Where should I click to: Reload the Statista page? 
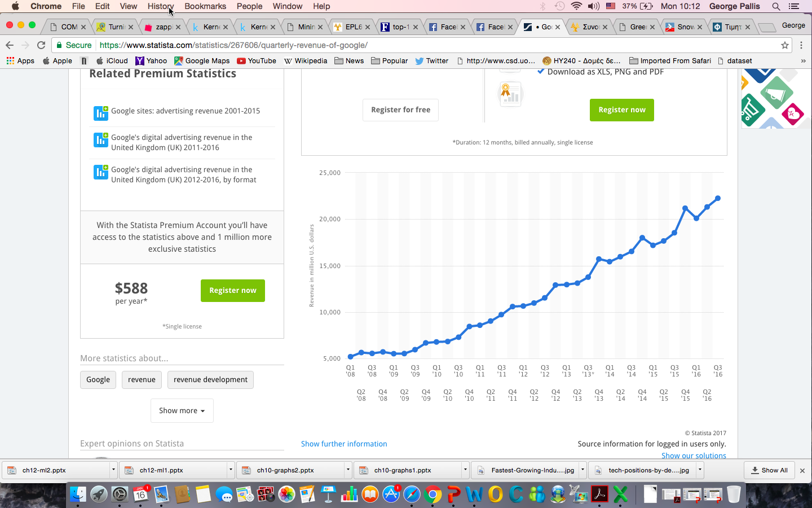[41, 45]
